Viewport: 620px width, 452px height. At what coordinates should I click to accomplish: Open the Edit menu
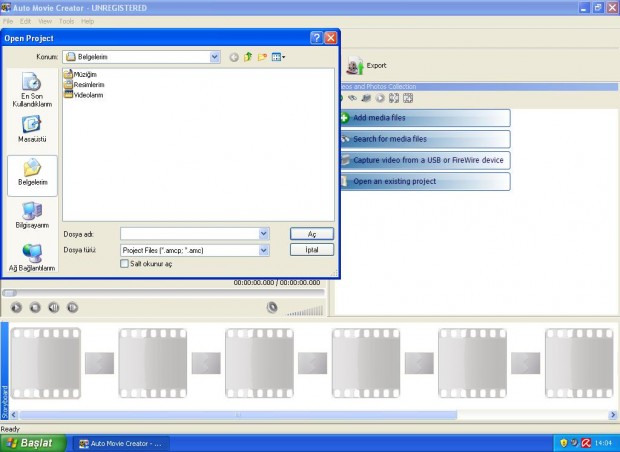pos(25,21)
